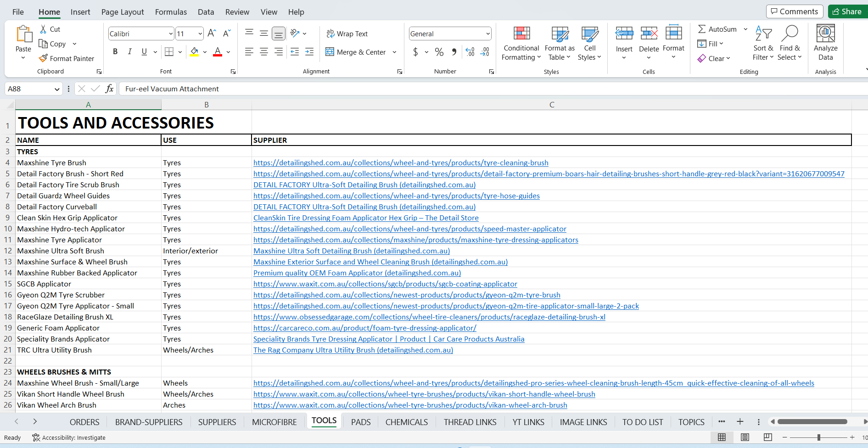Expand the Merge & Center options arrow
This screenshot has height=448, width=868.
(x=394, y=52)
